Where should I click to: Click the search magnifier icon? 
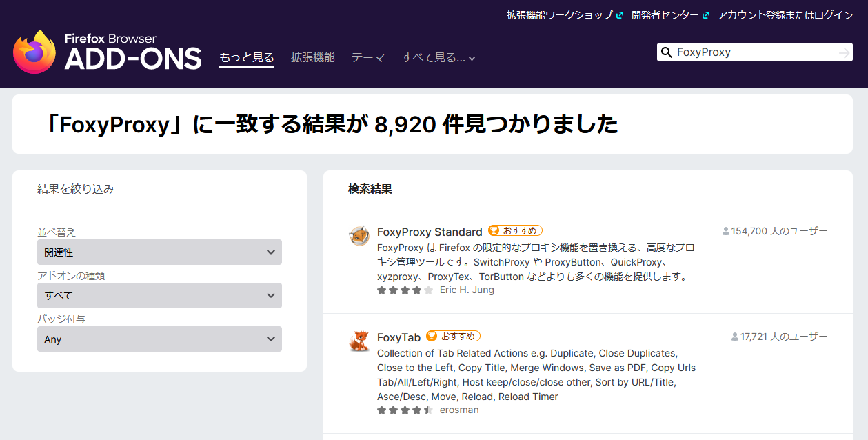pyautogui.click(x=666, y=52)
